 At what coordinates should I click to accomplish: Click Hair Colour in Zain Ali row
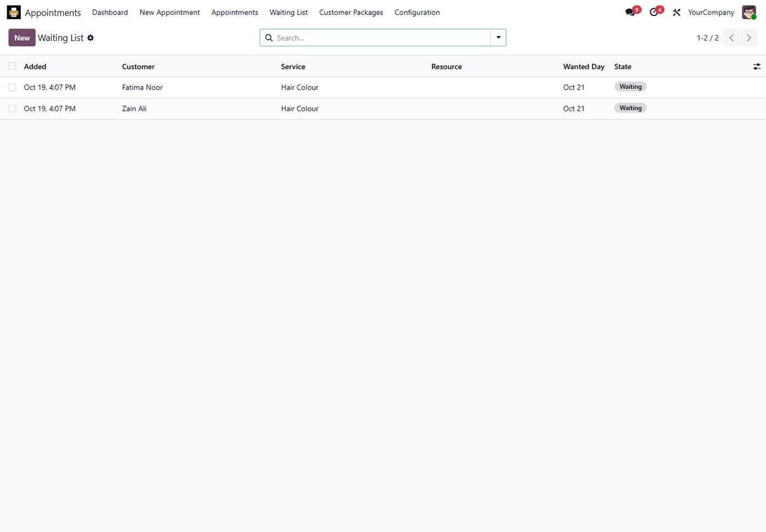[300, 108]
